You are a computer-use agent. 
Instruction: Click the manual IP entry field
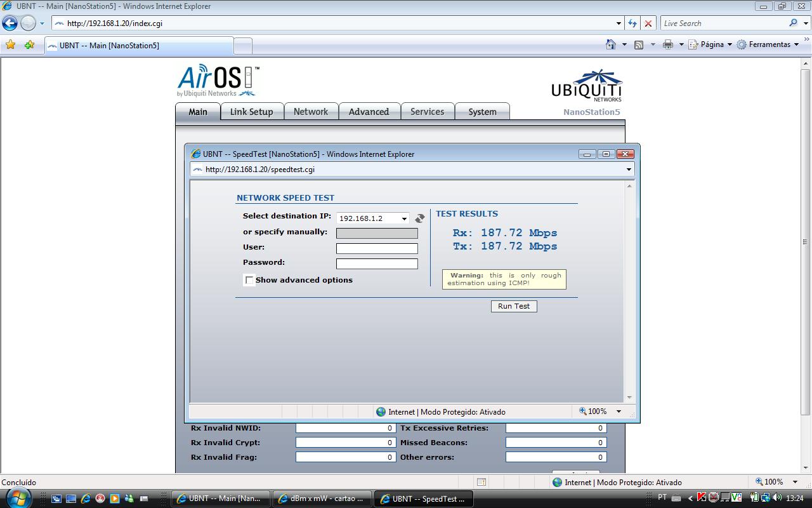click(377, 233)
